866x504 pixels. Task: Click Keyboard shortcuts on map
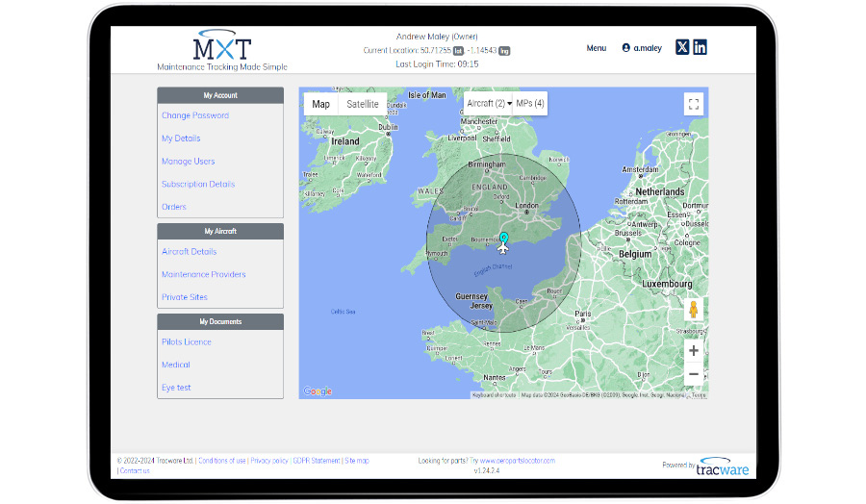(x=494, y=394)
